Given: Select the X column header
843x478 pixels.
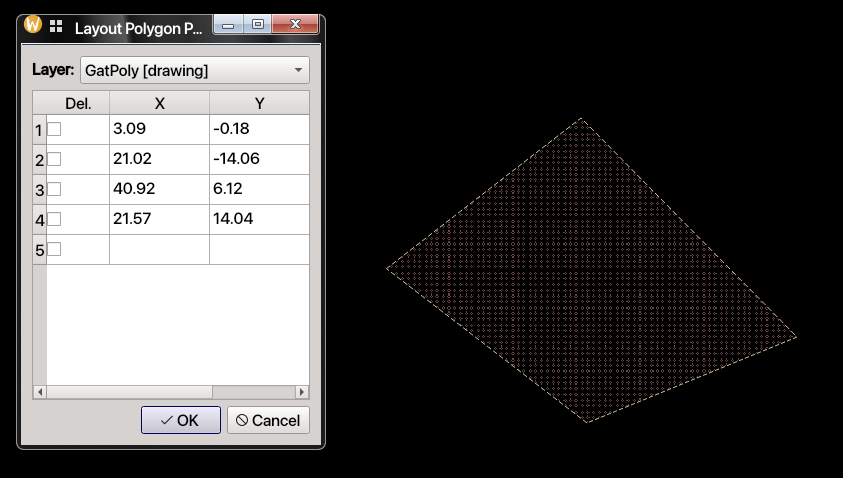Looking at the screenshot, I should click(x=159, y=103).
